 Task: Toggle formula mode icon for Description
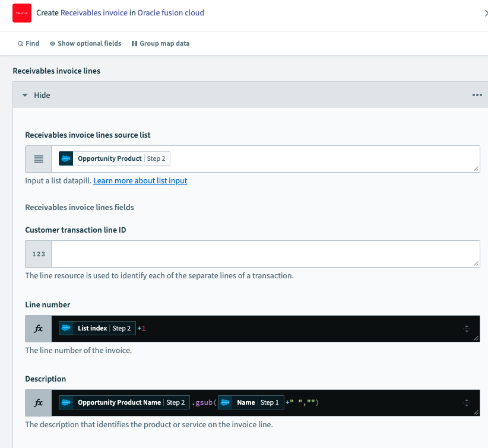[39, 403]
